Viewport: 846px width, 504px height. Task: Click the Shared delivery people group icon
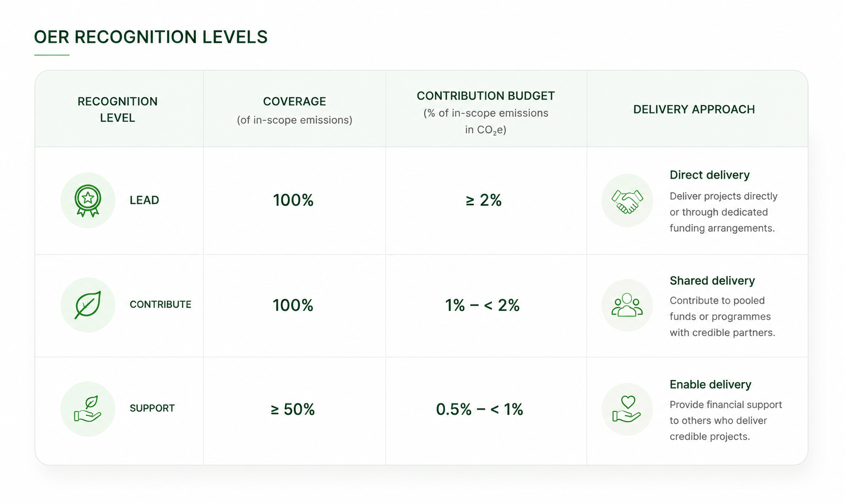pyautogui.click(x=627, y=305)
